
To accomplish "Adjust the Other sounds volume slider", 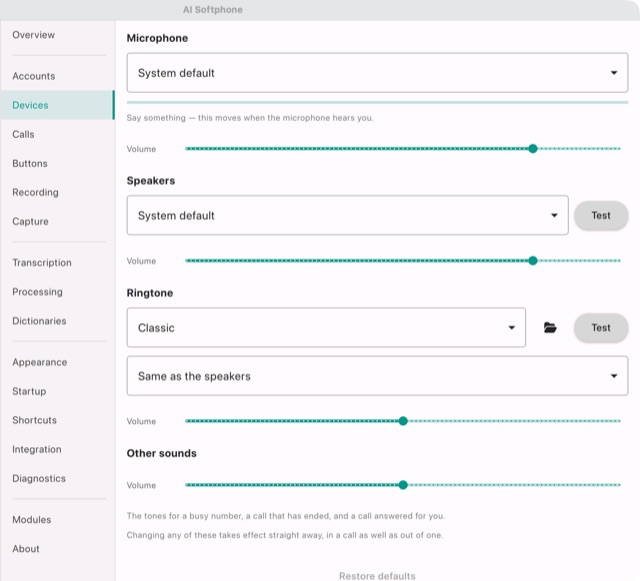I will point(403,485).
